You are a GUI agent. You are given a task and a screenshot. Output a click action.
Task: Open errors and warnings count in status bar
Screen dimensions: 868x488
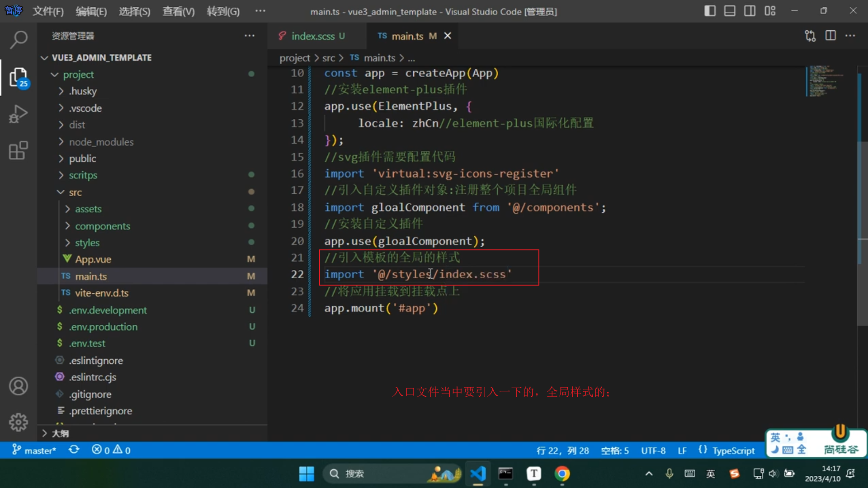pos(111,450)
